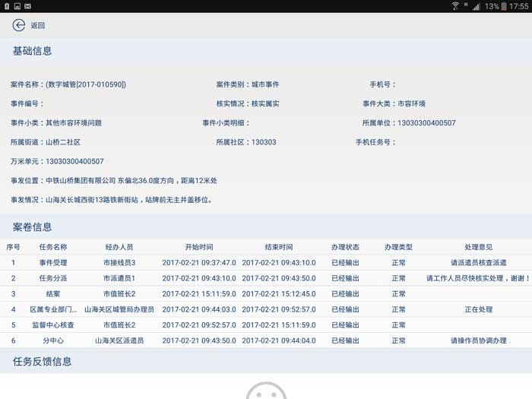Tap the 手机任务号 field label
The height and width of the screenshot is (399, 532).
(375, 142)
